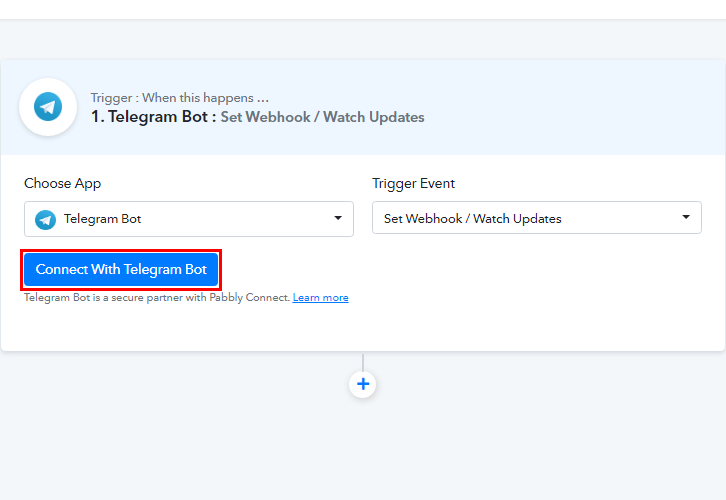Click the 'Choose App' label

point(63,183)
